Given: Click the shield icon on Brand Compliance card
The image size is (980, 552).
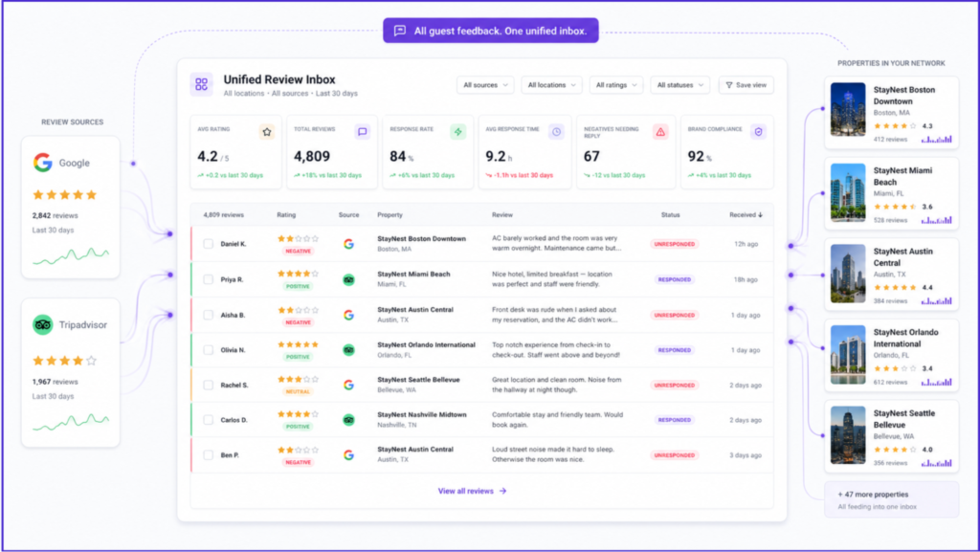Looking at the screenshot, I should pos(758,132).
